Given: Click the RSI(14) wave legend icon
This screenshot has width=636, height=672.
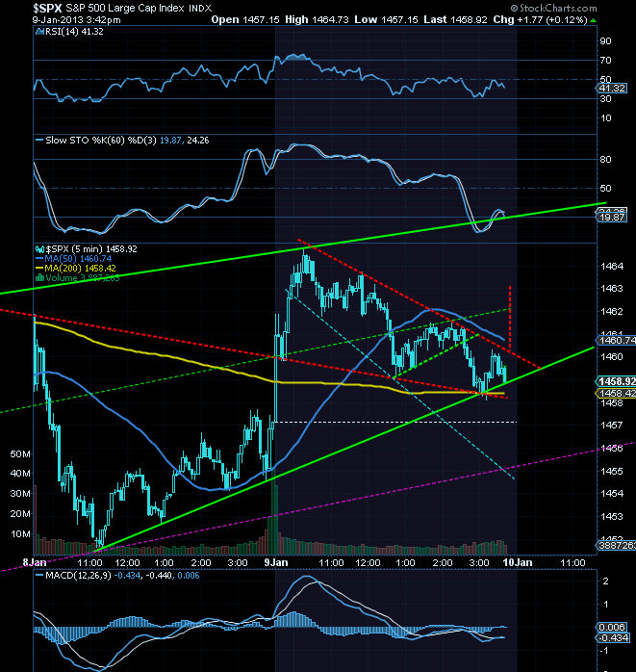Looking at the screenshot, I should click(39, 31).
